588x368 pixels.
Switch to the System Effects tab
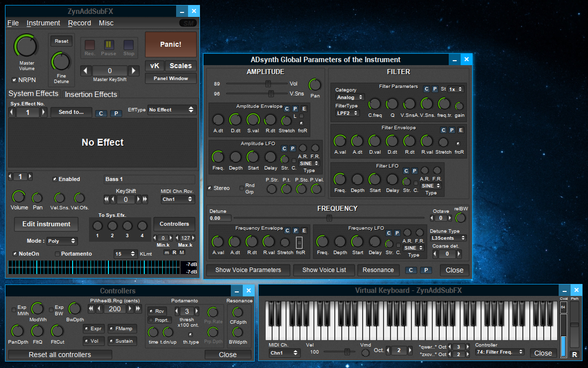pyautogui.click(x=33, y=93)
